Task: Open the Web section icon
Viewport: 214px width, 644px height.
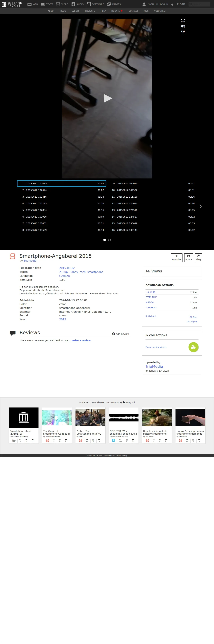Action: point(29,4)
